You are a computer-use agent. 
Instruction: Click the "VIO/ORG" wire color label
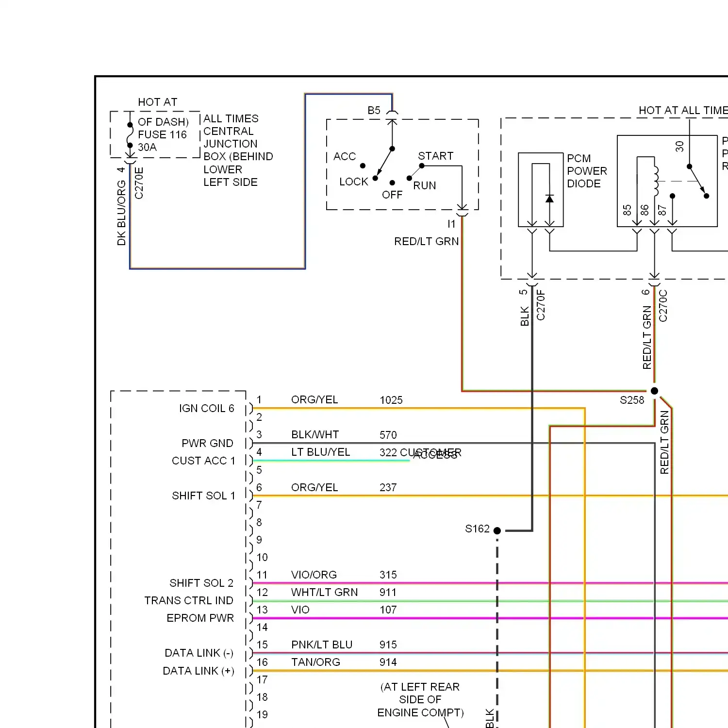pos(314,575)
